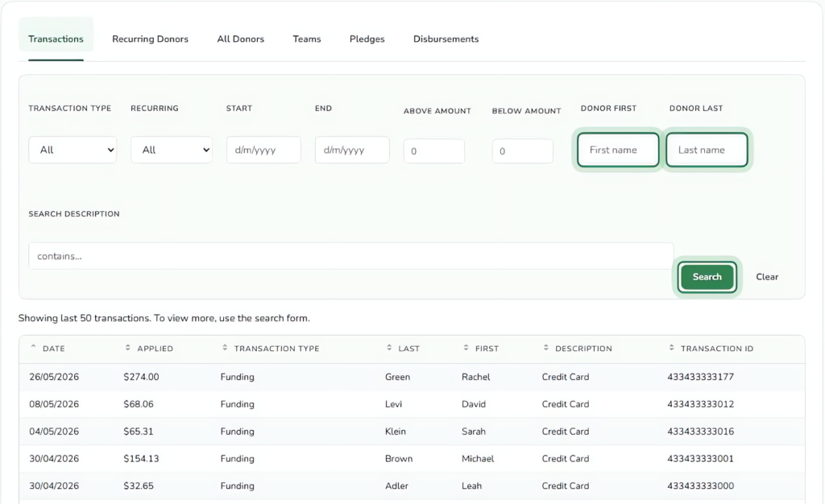Click last name Levi
825x504 pixels.
[x=393, y=404]
